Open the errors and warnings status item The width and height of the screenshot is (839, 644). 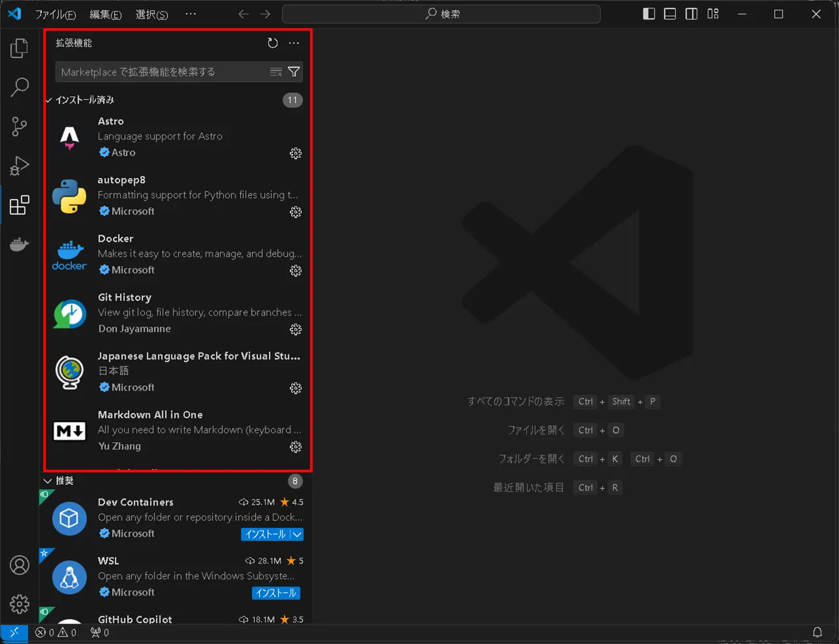[56, 632]
